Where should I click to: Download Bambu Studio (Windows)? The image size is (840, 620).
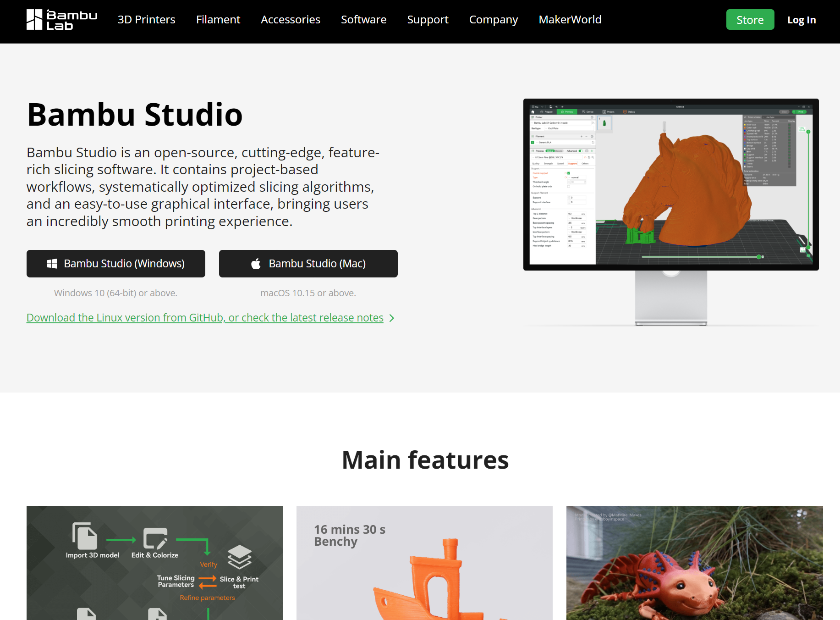[116, 264]
